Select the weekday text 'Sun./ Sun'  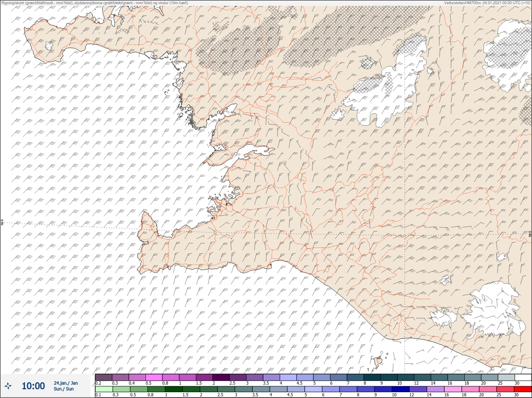coord(64,389)
